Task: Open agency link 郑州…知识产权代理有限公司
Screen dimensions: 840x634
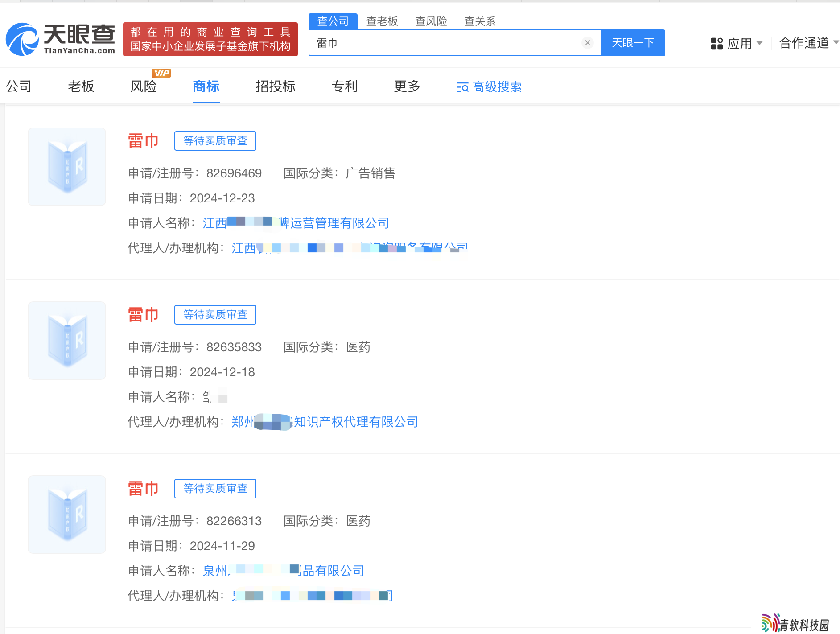Action: click(x=325, y=422)
